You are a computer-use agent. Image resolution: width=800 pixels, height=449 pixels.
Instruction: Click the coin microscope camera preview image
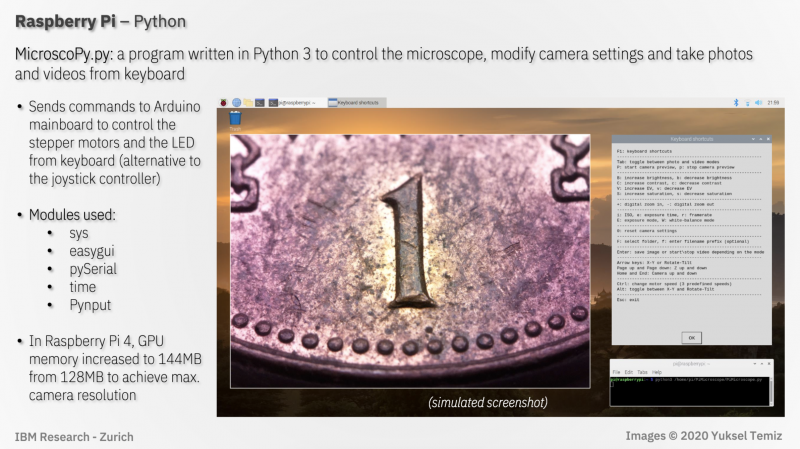(x=410, y=260)
